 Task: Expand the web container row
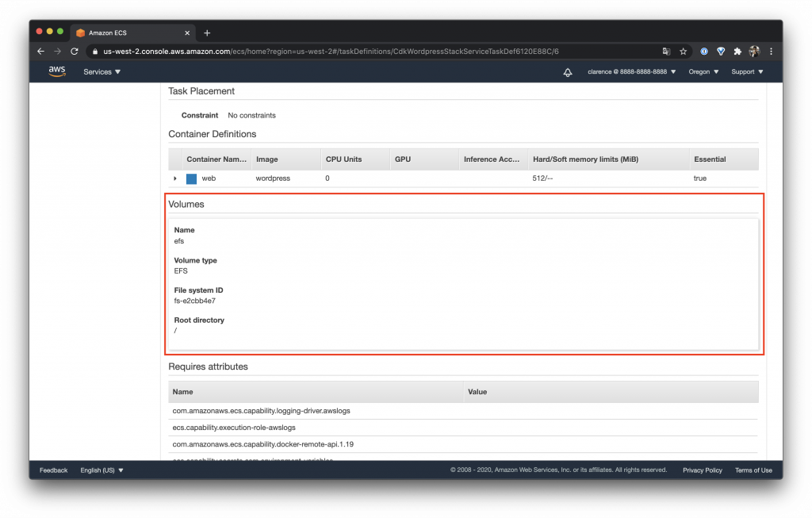tap(175, 178)
